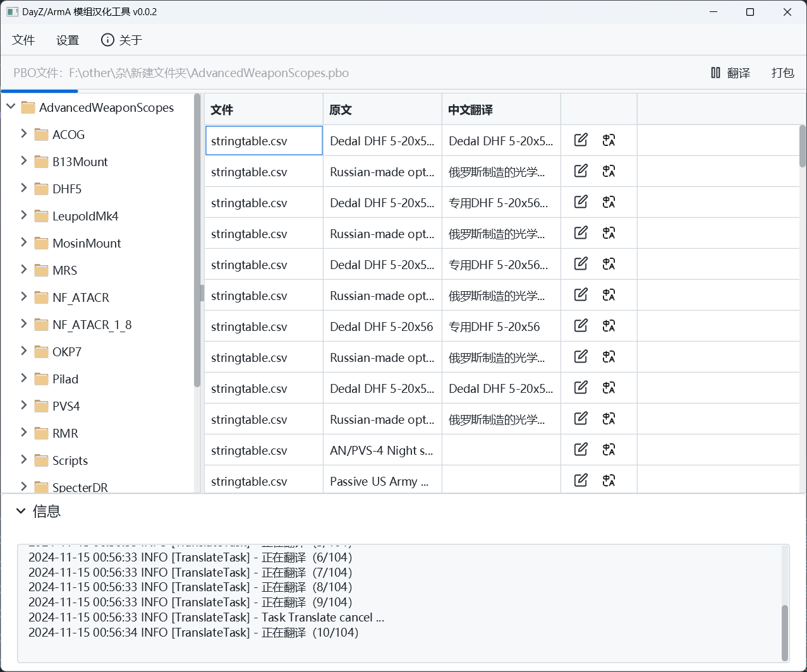
Task: Click the pause icon next to 翻译
Action: click(715, 73)
